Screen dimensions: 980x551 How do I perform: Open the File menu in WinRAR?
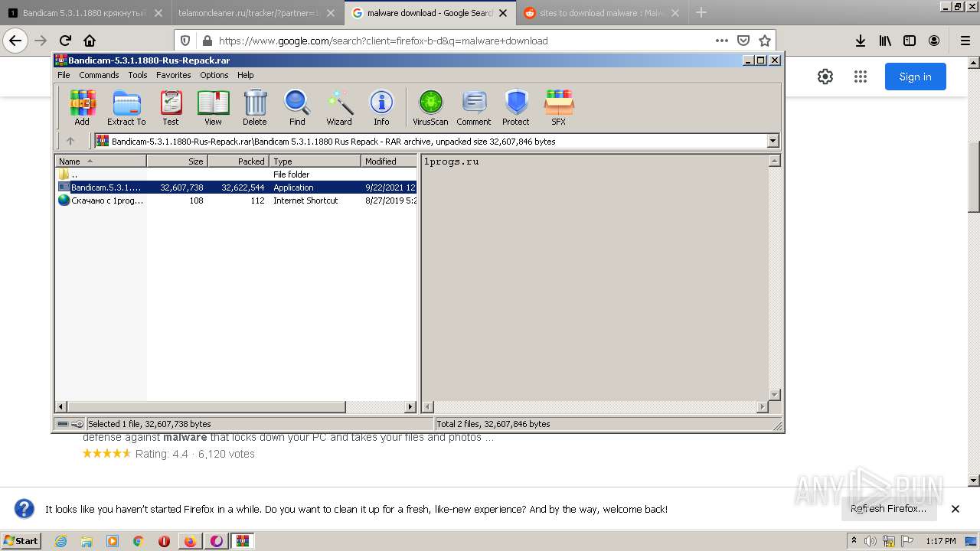coord(64,75)
